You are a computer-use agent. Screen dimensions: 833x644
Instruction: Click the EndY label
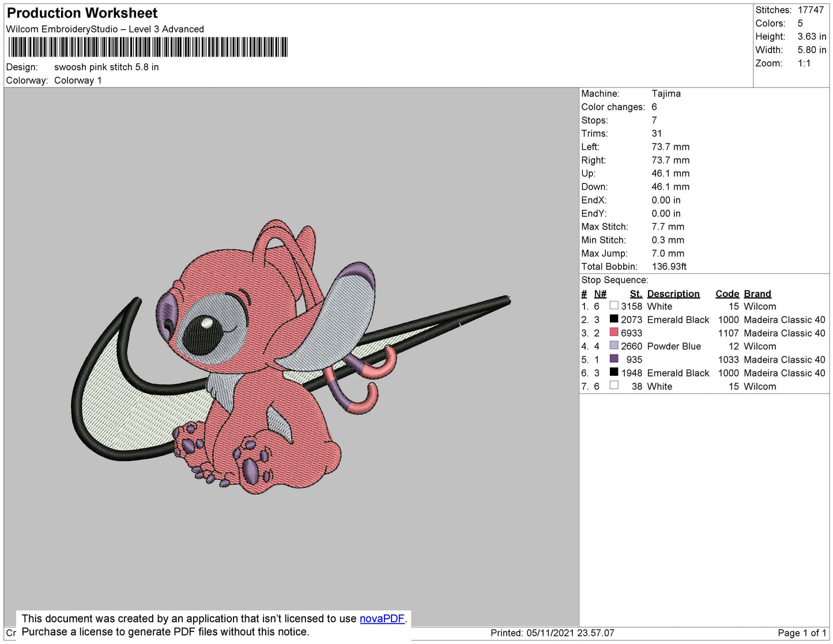pyautogui.click(x=594, y=213)
